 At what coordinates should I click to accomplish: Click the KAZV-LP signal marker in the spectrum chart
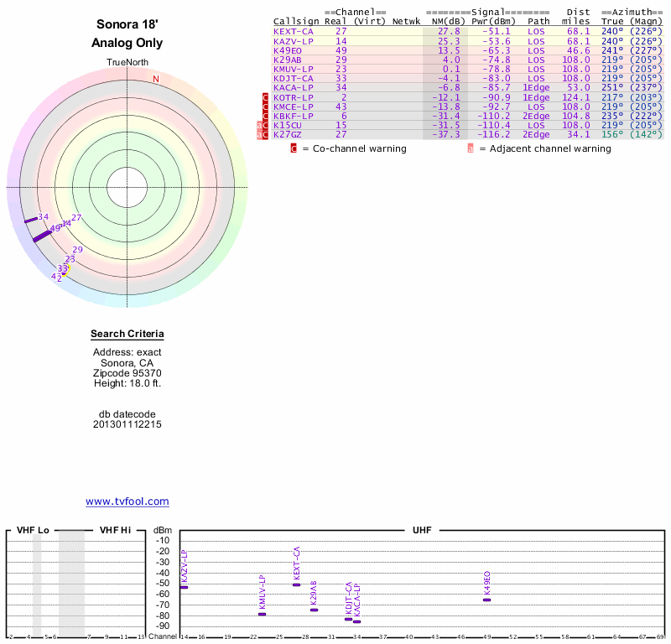[x=184, y=587]
